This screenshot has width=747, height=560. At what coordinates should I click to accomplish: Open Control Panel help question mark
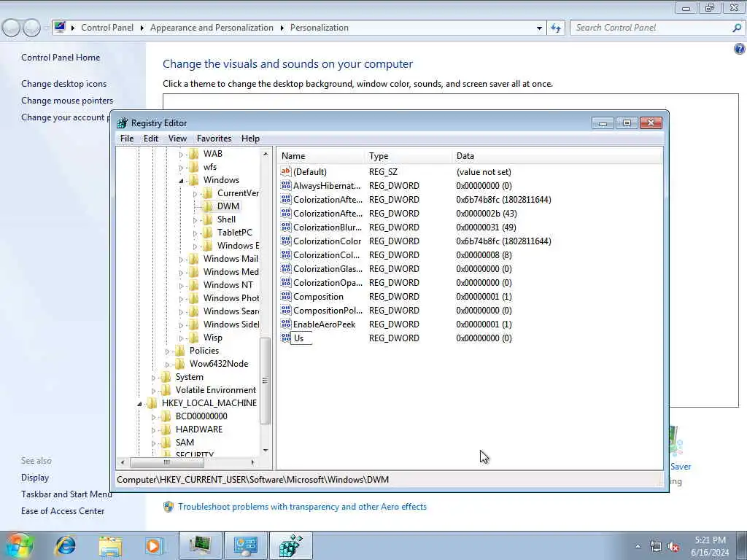pyautogui.click(x=739, y=49)
